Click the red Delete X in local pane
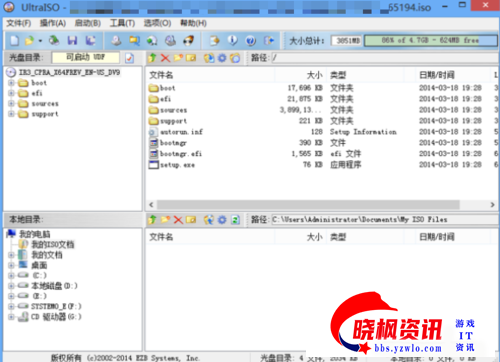 pyautogui.click(x=178, y=220)
